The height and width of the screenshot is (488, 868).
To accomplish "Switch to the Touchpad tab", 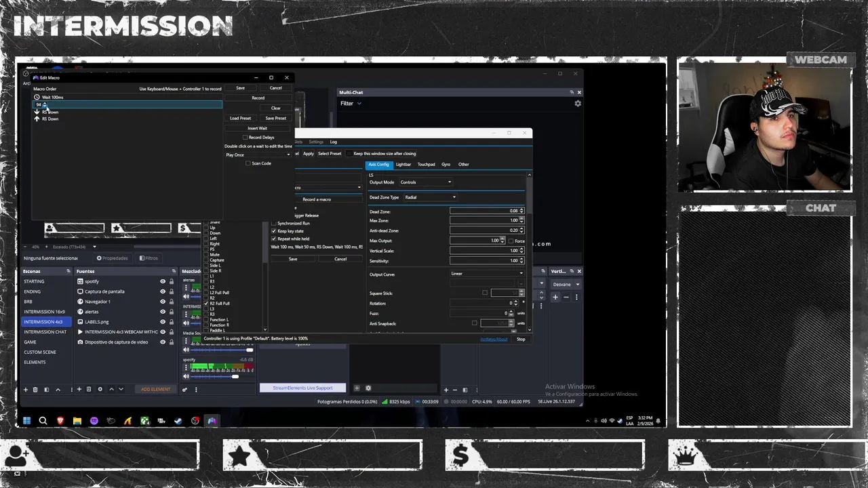I will pyautogui.click(x=426, y=165).
